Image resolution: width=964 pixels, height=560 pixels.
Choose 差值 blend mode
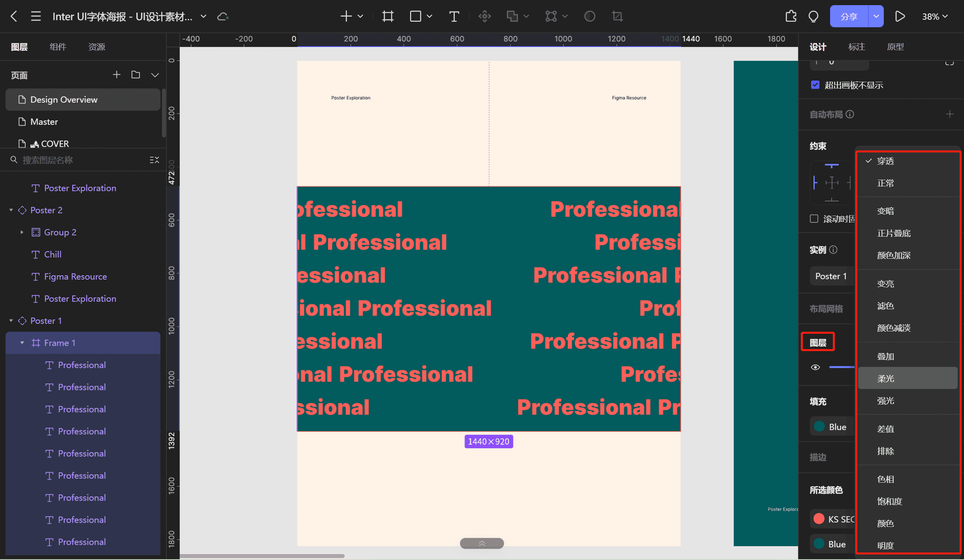908,428
